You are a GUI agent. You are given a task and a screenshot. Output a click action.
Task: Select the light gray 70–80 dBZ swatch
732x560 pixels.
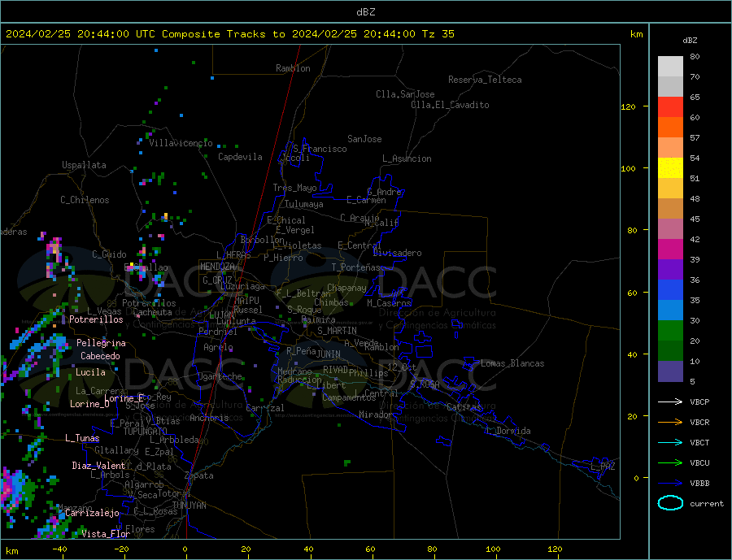pyautogui.click(x=670, y=67)
